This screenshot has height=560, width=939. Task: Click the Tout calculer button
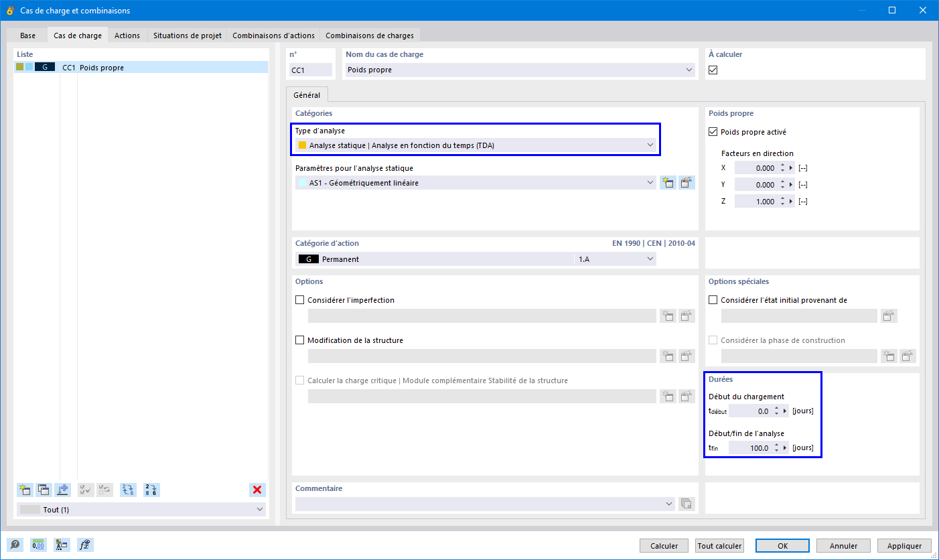(x=719, y=546)
